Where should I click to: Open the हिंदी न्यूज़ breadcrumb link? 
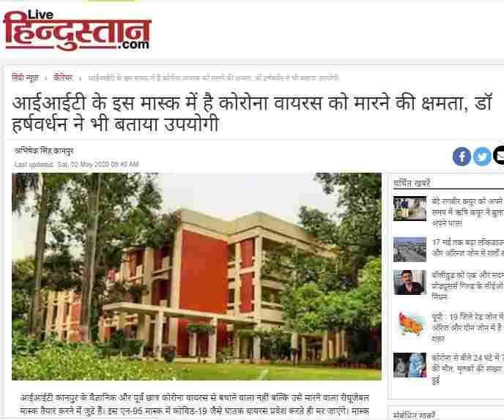[26, 78]
